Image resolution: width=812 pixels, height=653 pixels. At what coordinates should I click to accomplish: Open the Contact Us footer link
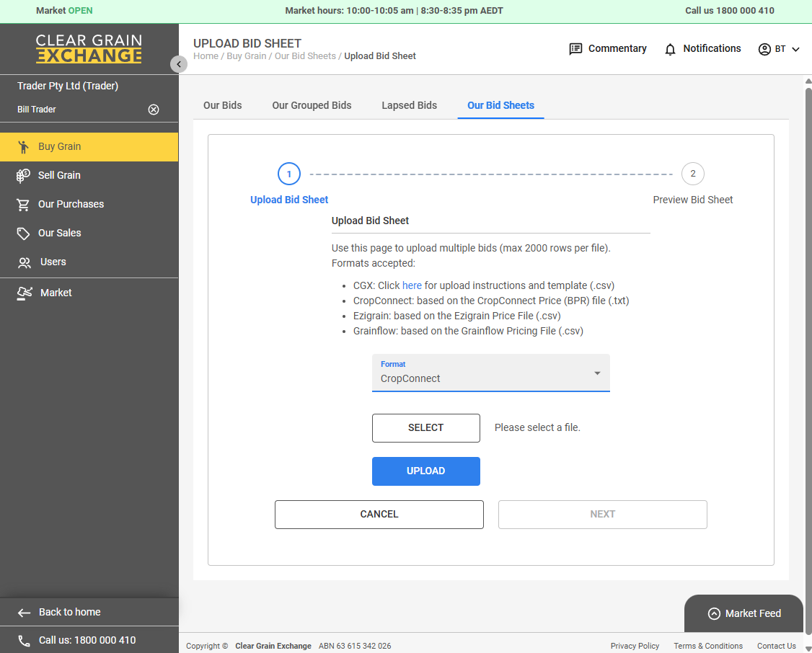pos(776,646)
